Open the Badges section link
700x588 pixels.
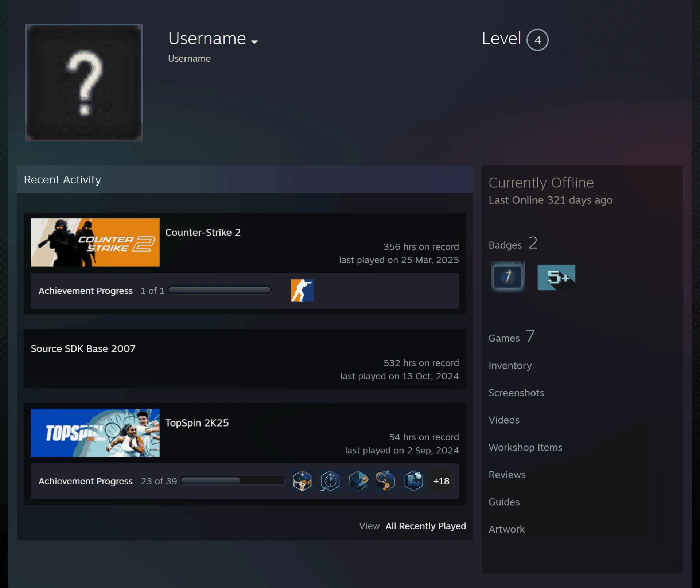513,244
